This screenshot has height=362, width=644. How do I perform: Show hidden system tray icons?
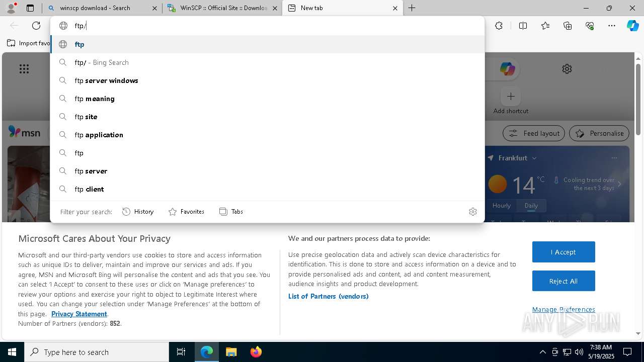pyautogui.click(x=542, y=352)
